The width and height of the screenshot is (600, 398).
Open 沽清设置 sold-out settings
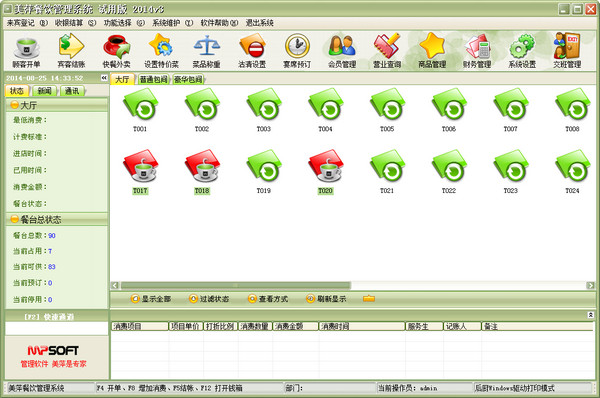pos(252,51)
